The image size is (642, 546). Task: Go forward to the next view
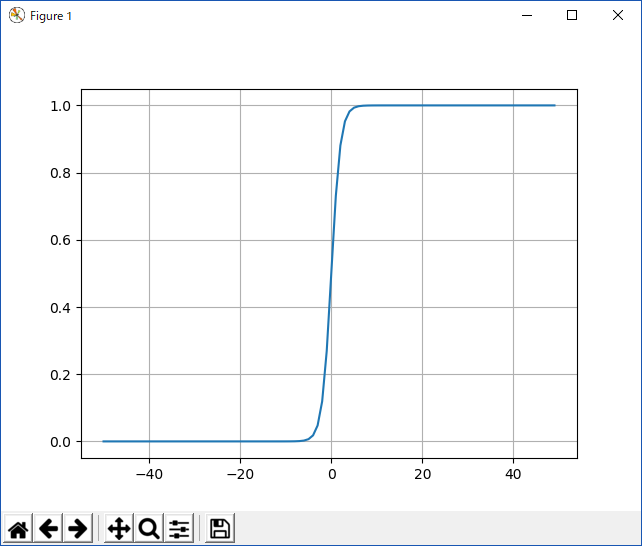tap(78, 529)
